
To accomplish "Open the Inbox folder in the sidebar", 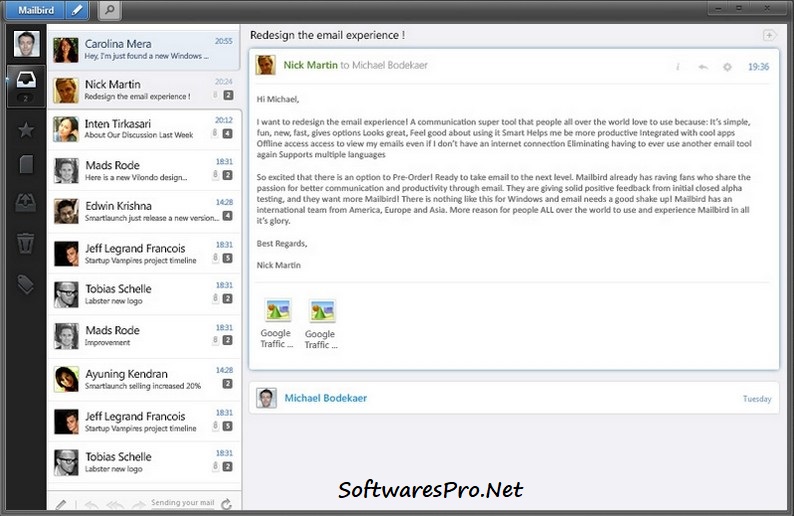I will coord(26,80).
